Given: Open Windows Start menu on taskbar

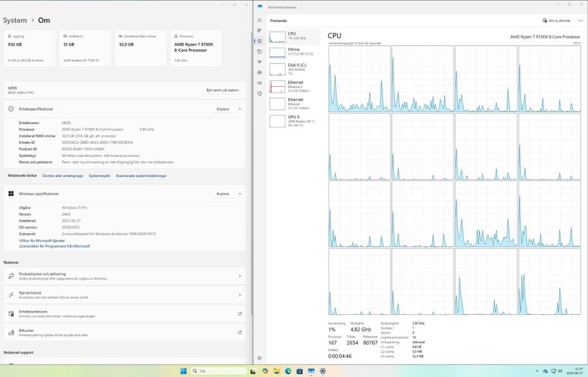Looking at the screenshot, I should tap(184, 371).
